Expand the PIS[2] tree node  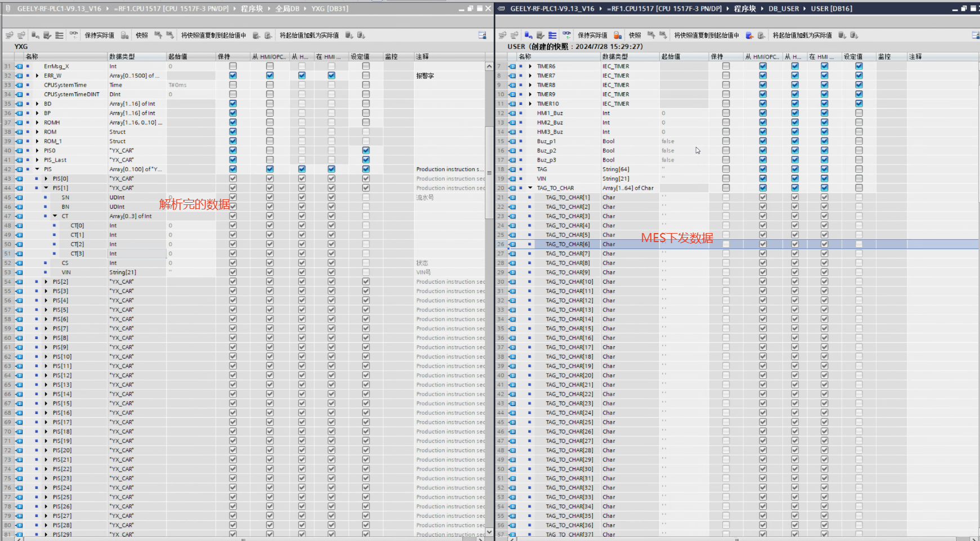(46, 281)
